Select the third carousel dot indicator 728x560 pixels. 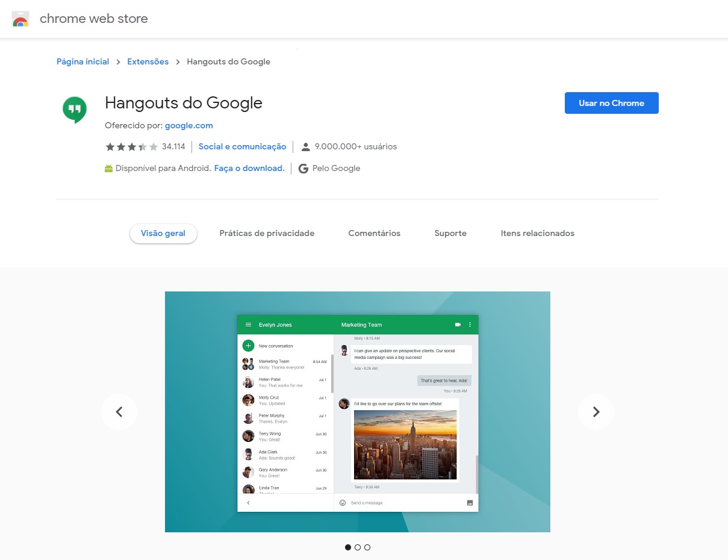pyautogui.click(x=367, y=547)
